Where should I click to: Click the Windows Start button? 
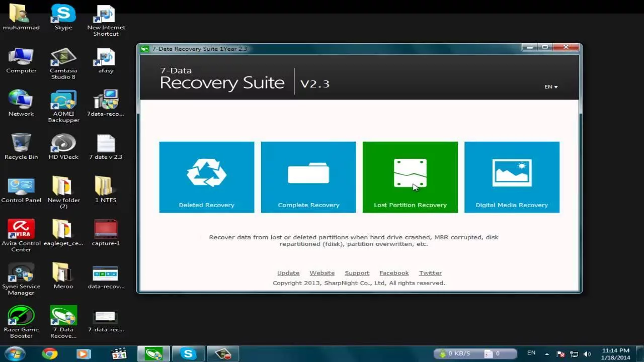point(15,353)
